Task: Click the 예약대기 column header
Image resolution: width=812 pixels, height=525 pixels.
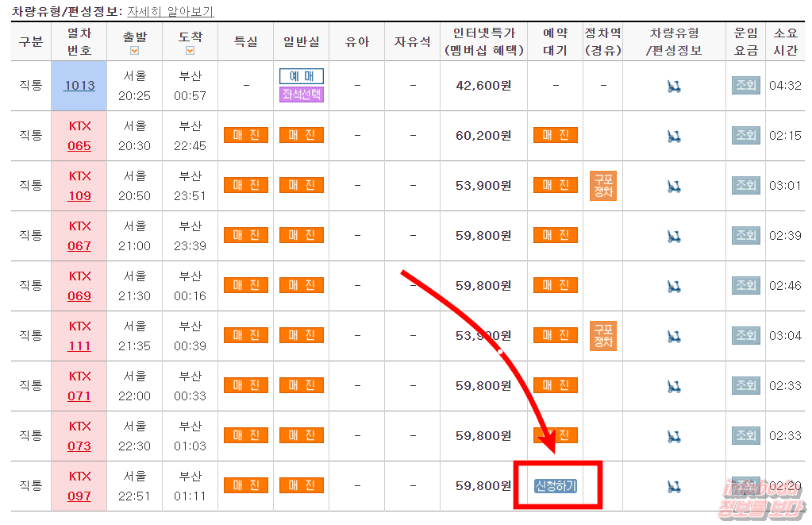Action: click(555, 41)
